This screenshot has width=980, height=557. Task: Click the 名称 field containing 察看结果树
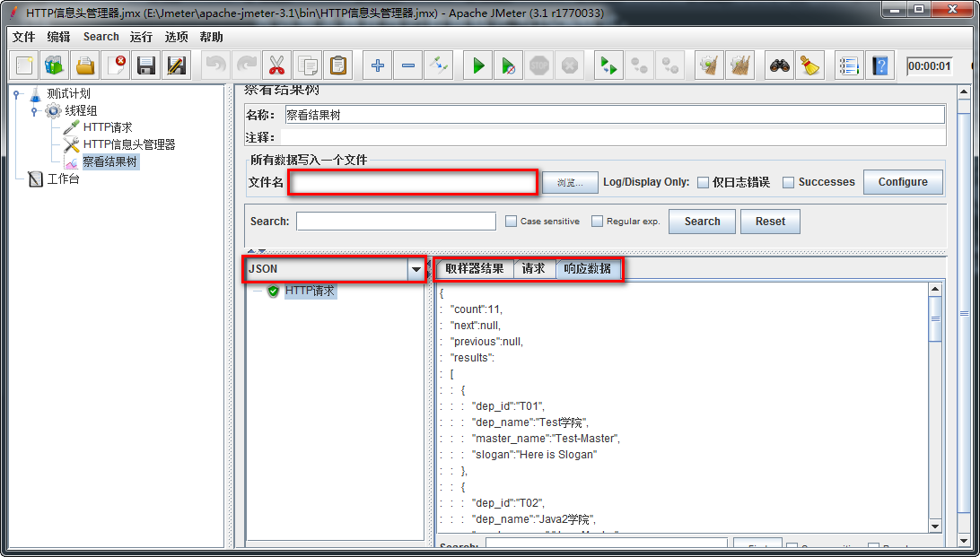click(x=615, y=115)
